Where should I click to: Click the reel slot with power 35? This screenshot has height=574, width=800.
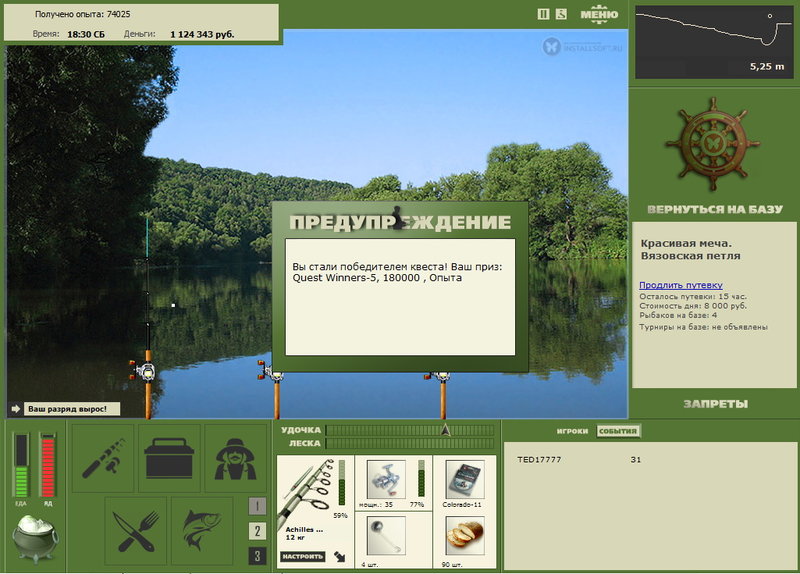(393, 483)
